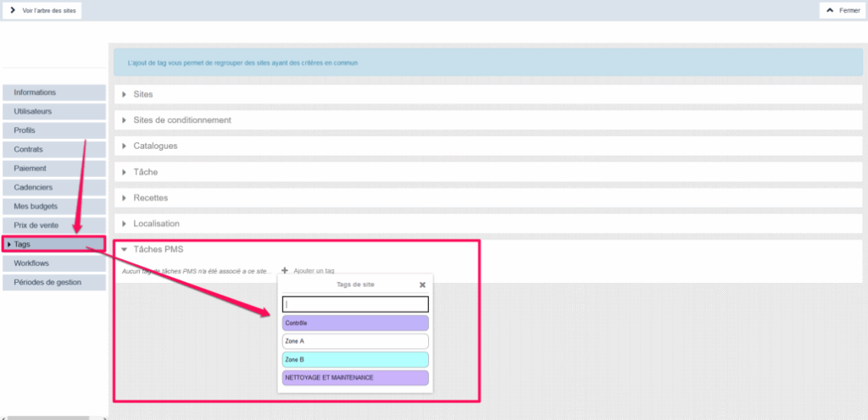Click the Fermer button
Screen dimensions: 868x420
pyautogui.click(x=843, y=10)
